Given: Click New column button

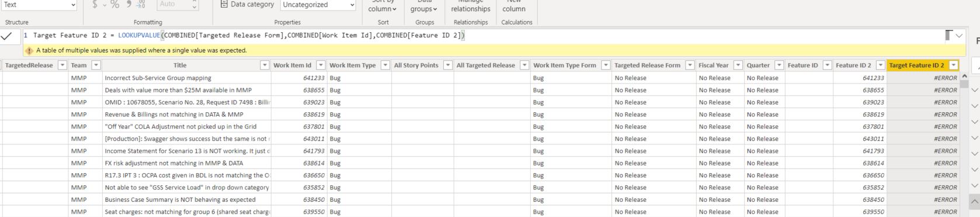Looking at the screenshot, I should 514,6.
